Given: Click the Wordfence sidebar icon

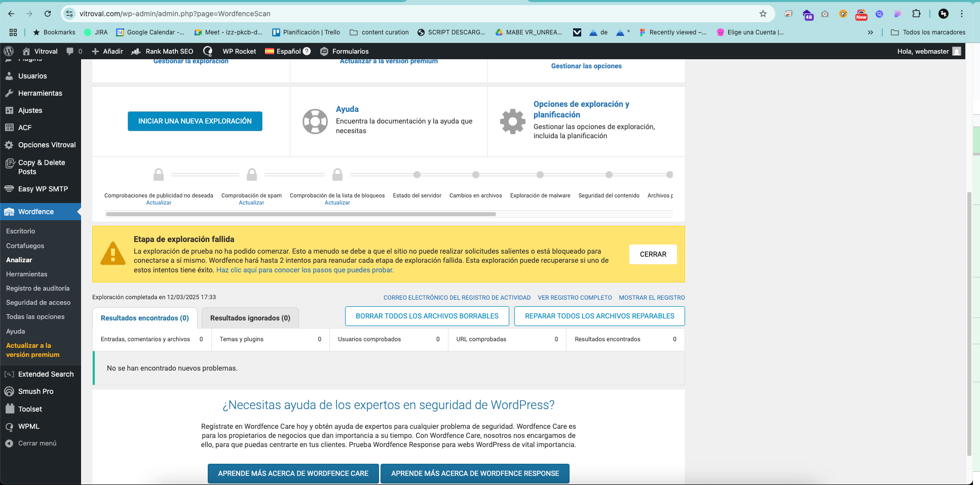Looking at the screenshot, I should [x=9, y=212].
